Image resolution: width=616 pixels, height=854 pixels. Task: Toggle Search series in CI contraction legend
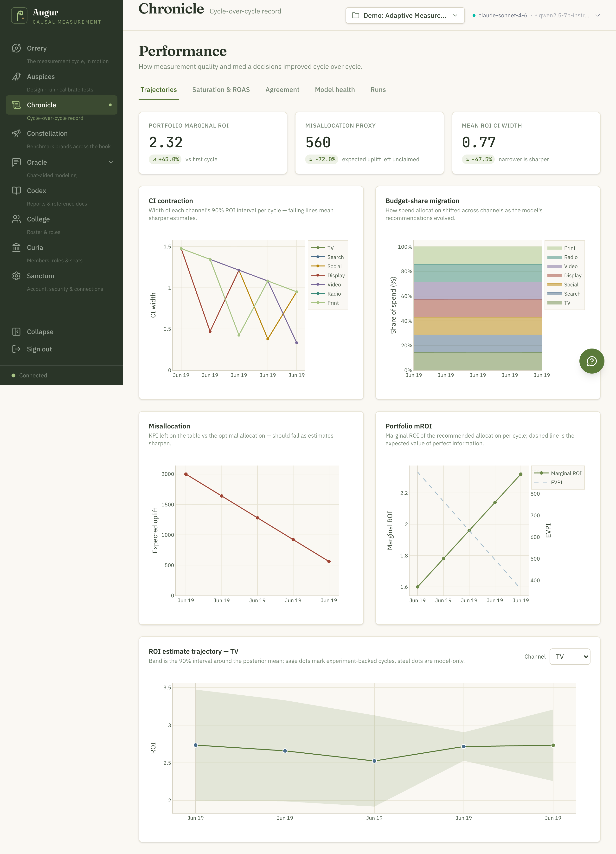pyautogui.click(x=327, y=257)
